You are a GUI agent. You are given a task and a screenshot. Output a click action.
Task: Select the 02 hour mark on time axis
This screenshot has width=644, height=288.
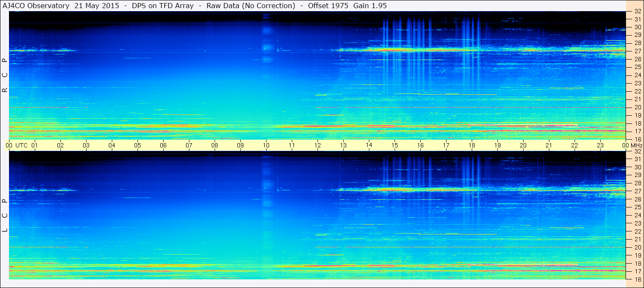60,145
